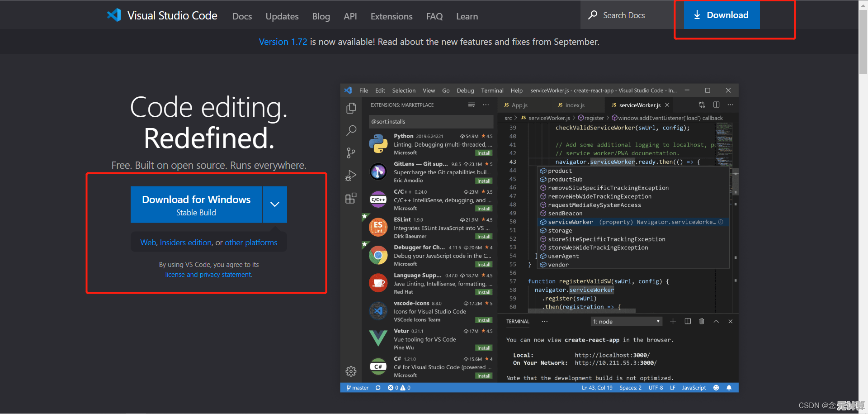Open the Version 1.72 release link
868x414 pixels.
click(283, 42)
